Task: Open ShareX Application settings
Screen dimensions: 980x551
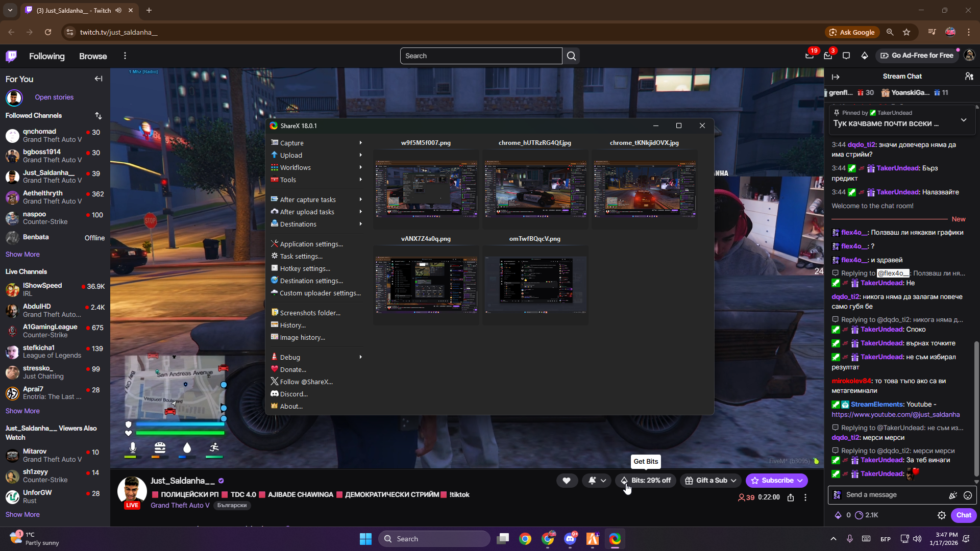Action: 311,244
